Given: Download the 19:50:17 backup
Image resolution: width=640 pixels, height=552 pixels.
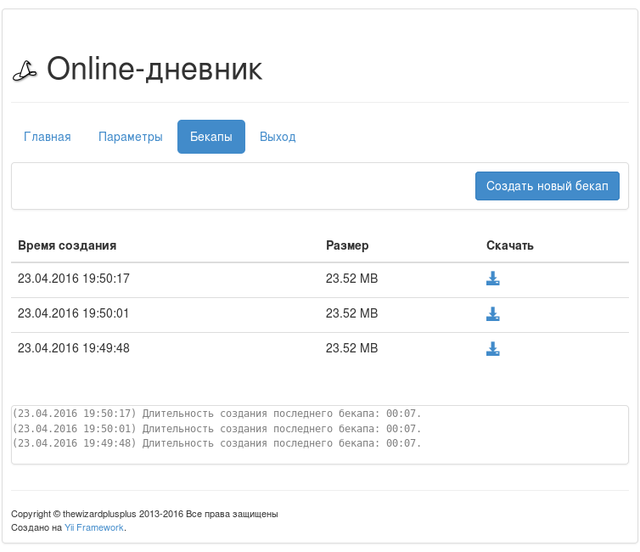Looking at the screenshot, I should pos(493,278).
